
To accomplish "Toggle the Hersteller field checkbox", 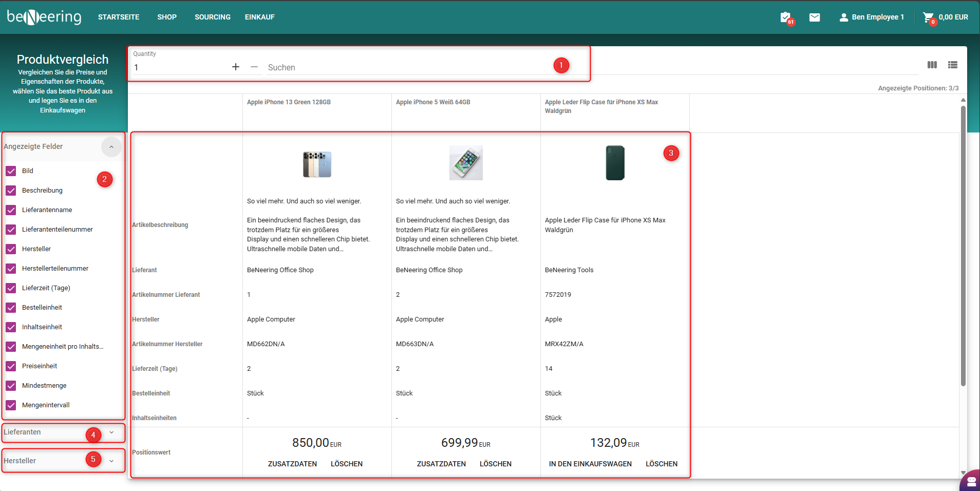I will (11, 249).
